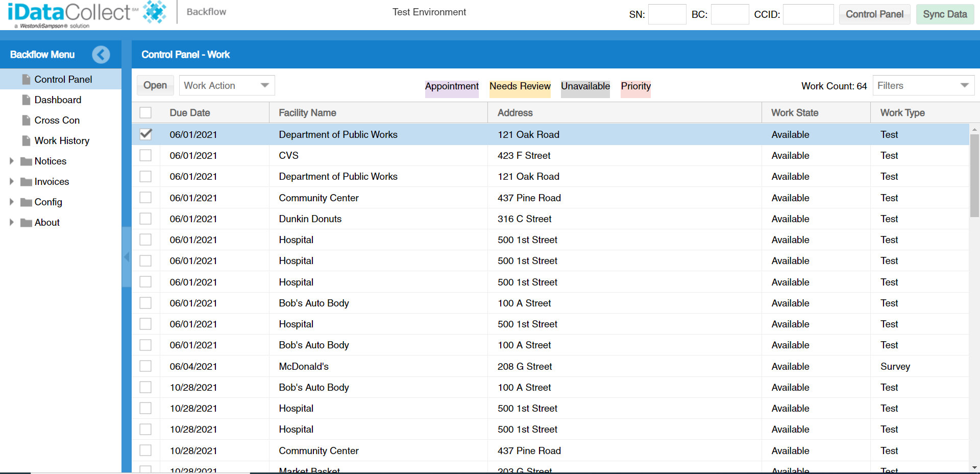Uncheck the Department of Public Works row
The width and height of the screenshot is (980, 474).
145,134
